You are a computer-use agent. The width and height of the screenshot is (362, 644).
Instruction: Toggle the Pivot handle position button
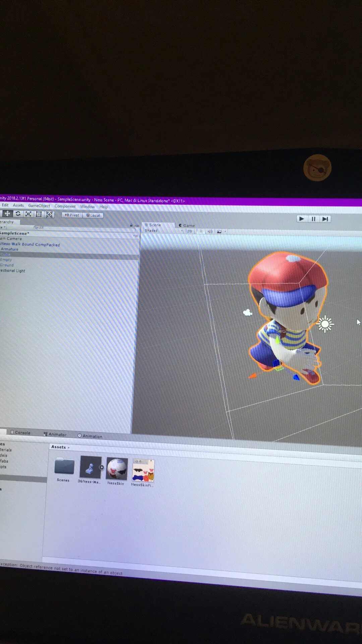(72, 215)
